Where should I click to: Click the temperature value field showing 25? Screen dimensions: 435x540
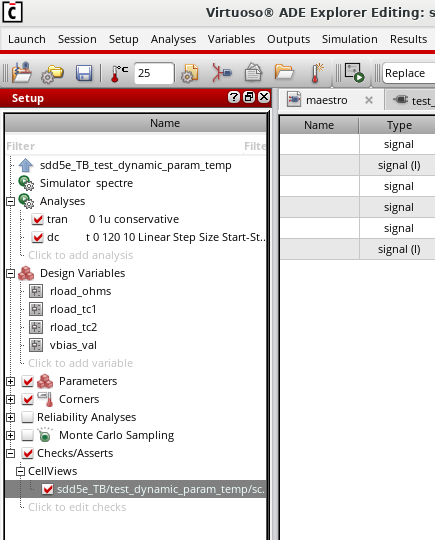pos(154,73)
